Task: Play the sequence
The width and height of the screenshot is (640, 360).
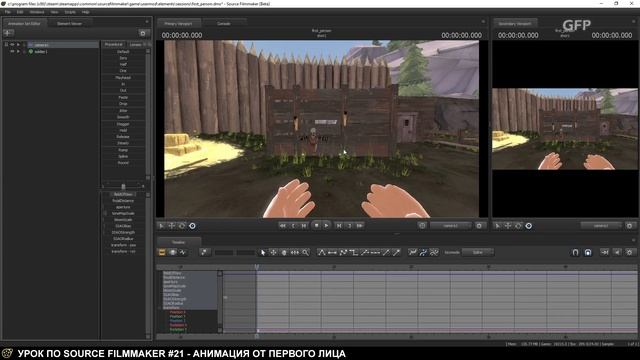Action: pos(327,225)
